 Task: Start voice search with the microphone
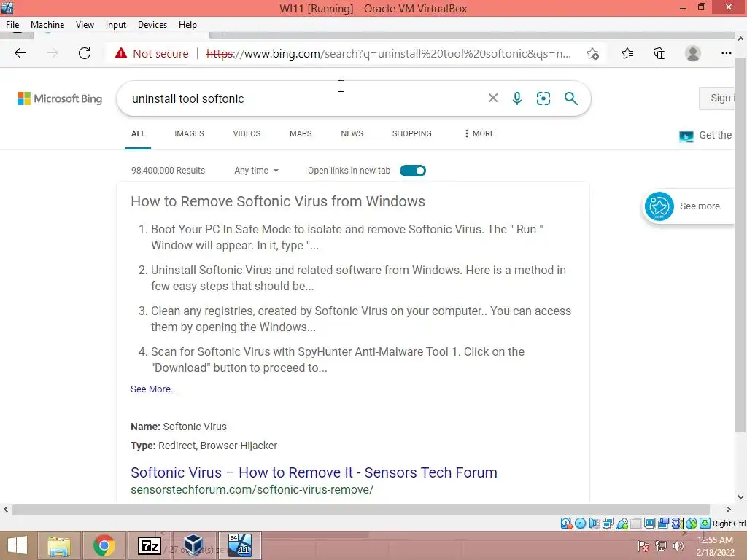517,98
